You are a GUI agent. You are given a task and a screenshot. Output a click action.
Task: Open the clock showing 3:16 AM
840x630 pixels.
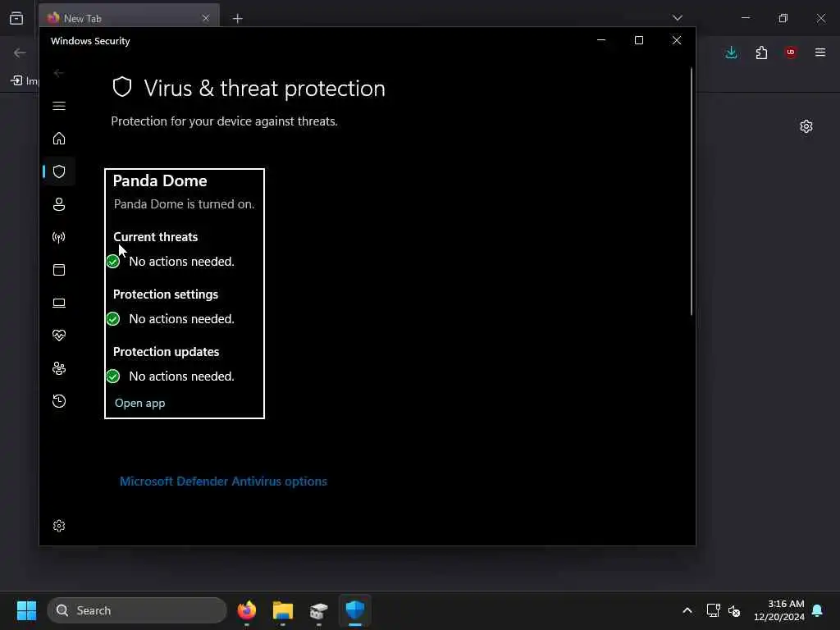point(779,610)
